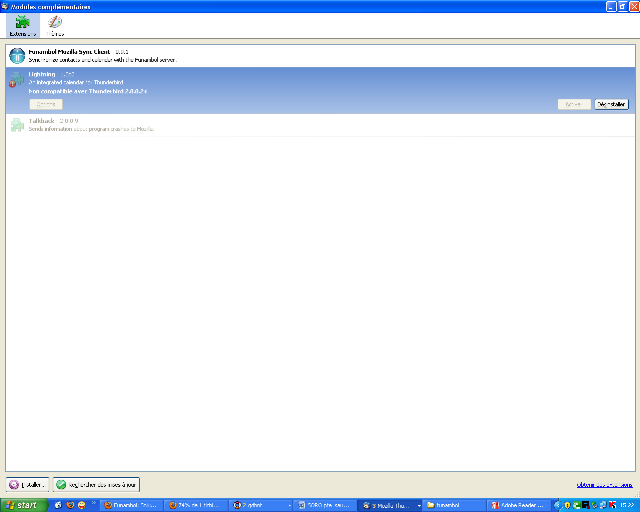Select the Funambol Mozilla Sync Client row
This screenshot has height=512, width=640.
(x=320, y=56)
